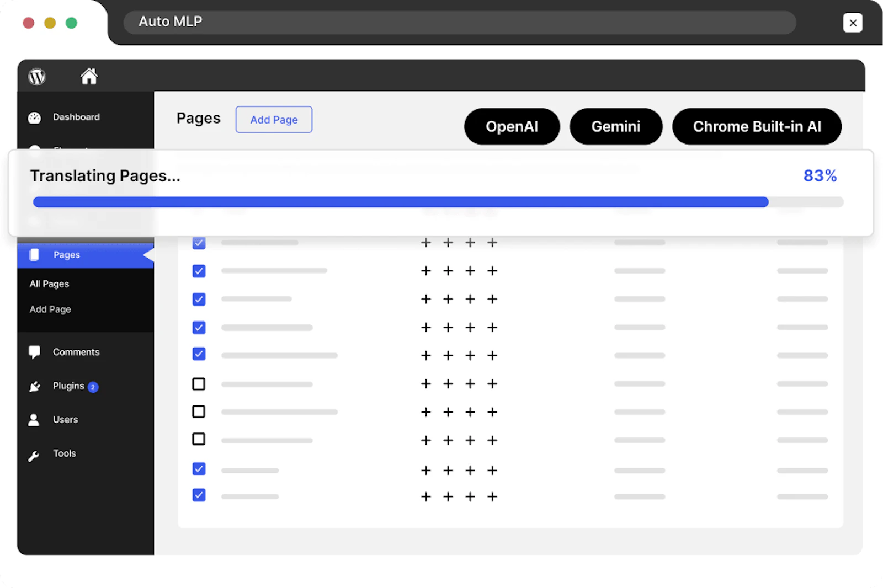883x588 pixels.
Task: Click the Plugins update count badge
Action: 93,387
